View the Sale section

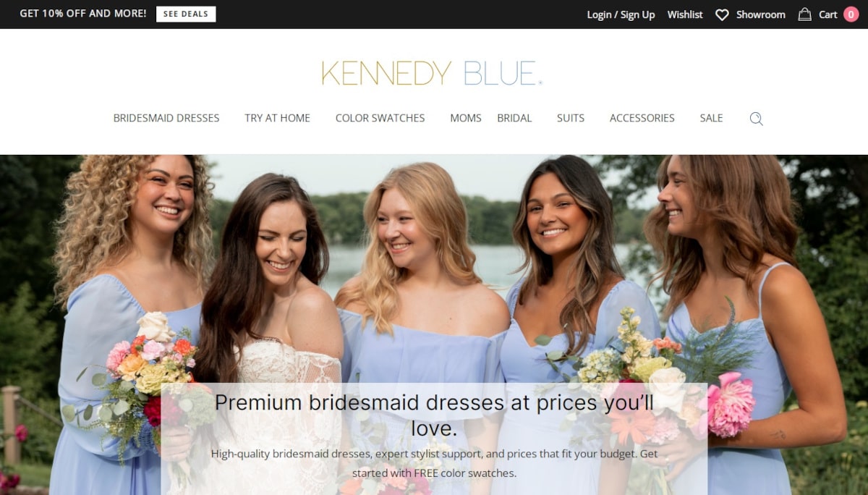[711, 118]
